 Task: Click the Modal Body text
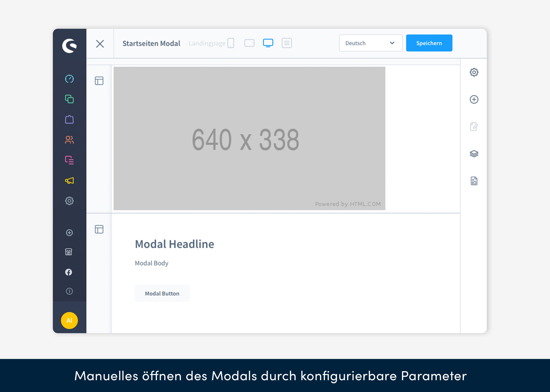click(x=151, y=263)
